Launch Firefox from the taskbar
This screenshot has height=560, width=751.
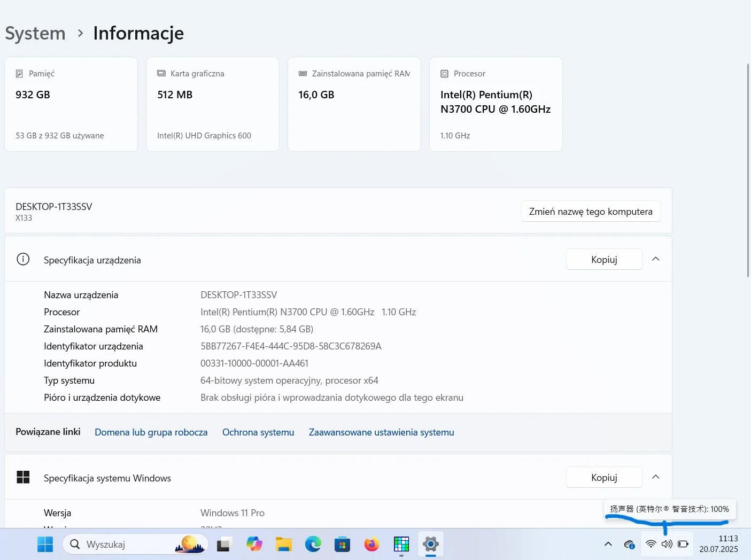click(371, 545)
